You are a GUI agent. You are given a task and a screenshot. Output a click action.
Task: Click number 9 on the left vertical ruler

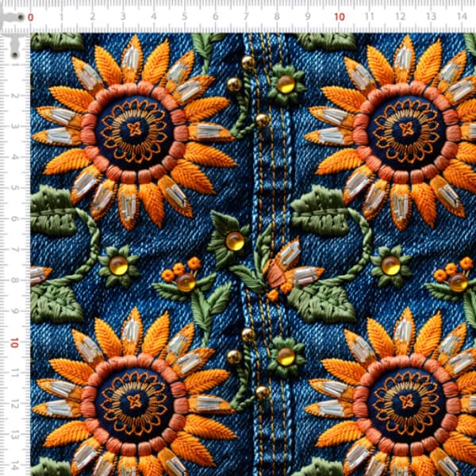14,311
